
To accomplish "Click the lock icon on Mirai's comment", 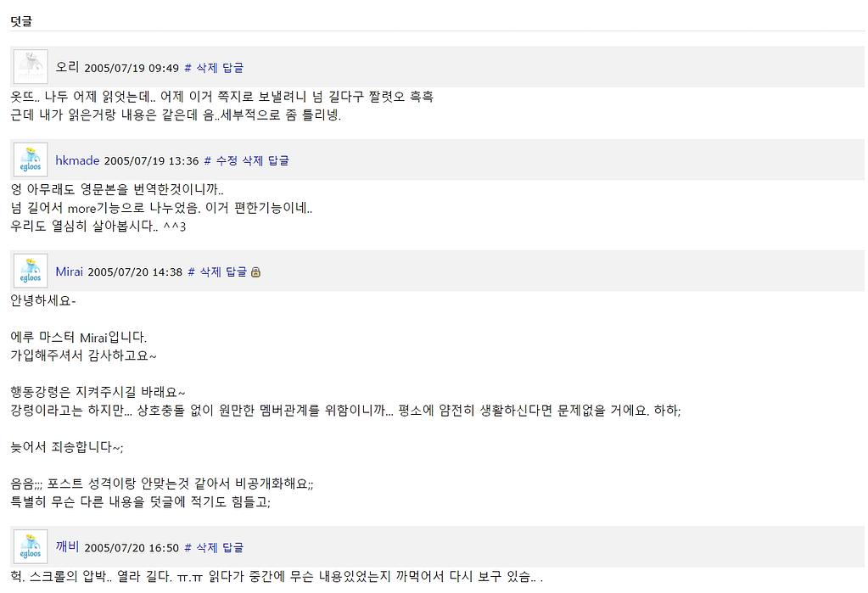I will (x=255, y=271).
